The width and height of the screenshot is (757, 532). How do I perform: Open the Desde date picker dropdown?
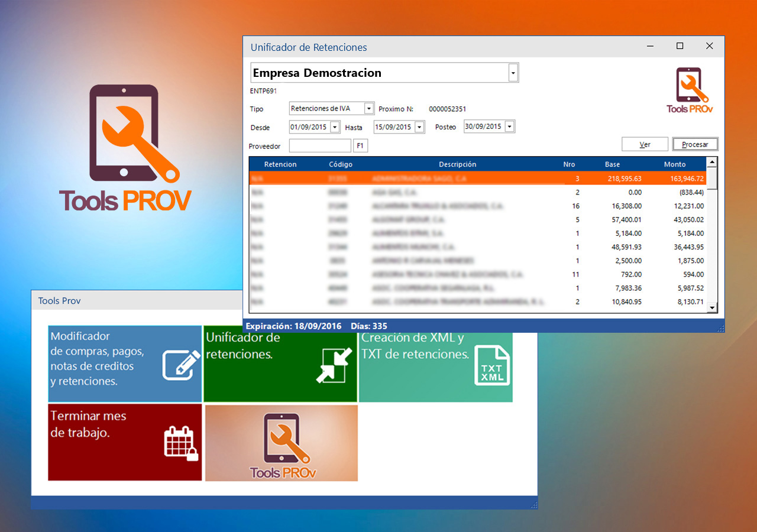pos(335,127)
